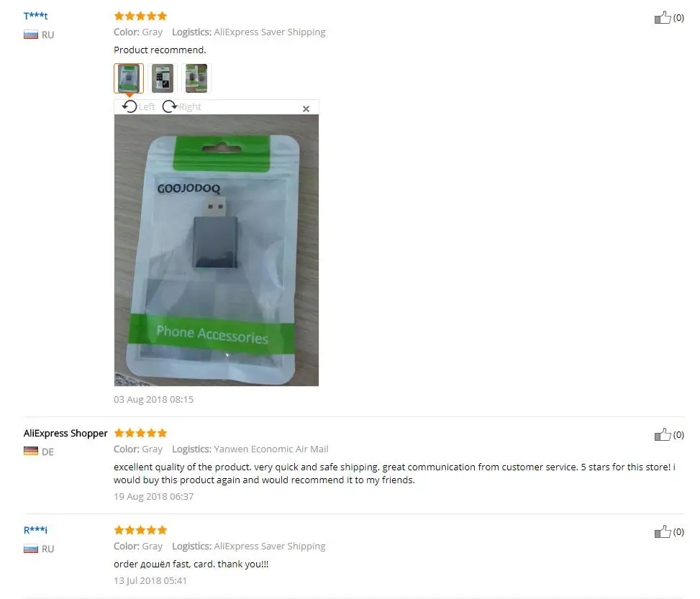700x599 pixels.
Task: Open the third review photo thumbnail
Action: [x=196, y=78]
